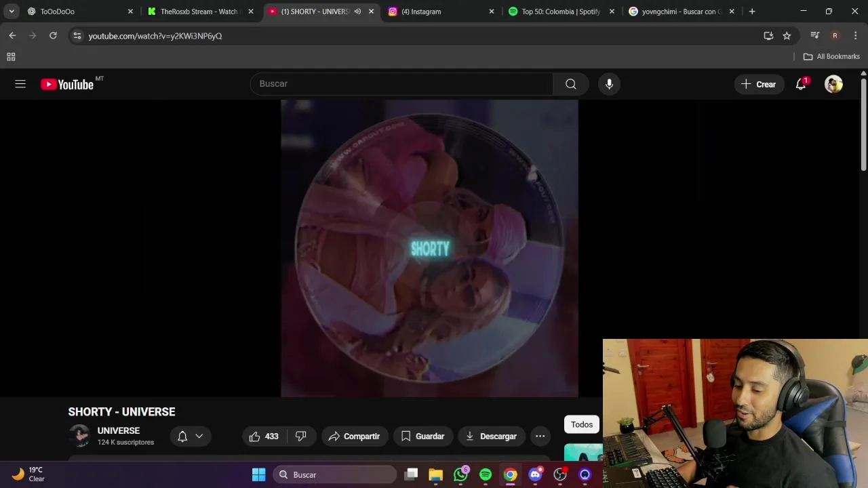Open OBS Studio from the taskbar

(560, 474)
